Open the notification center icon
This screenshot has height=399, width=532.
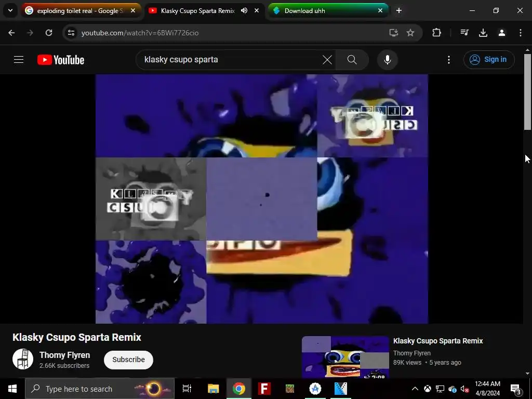click(x=515, y=389)
